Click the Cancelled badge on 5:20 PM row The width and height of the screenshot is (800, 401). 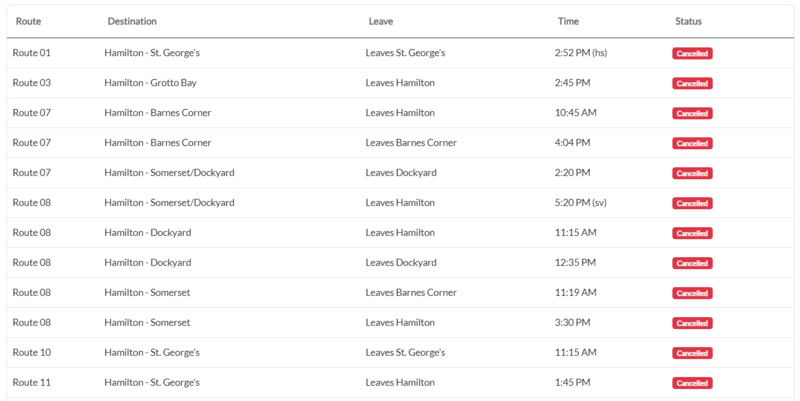[692, 203]
